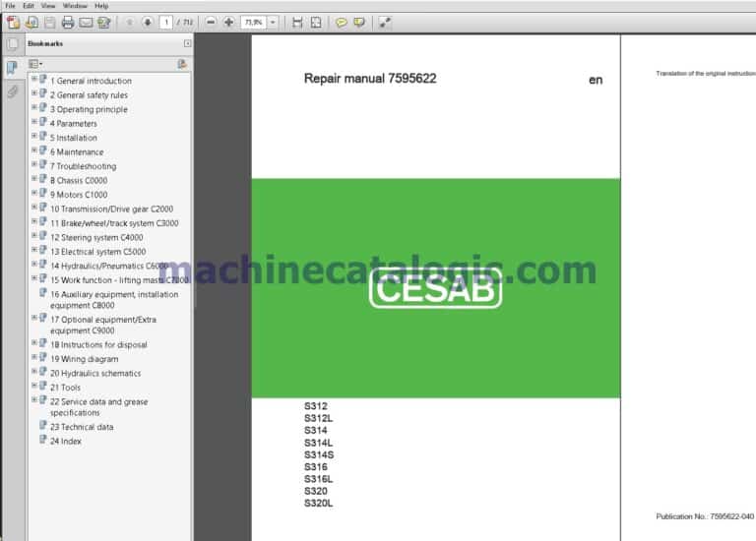Image resolution: width=756 pixels, height=541 pixels.
Task: Expand the 1 General introduction bookmark
Action: click(34, 79)
